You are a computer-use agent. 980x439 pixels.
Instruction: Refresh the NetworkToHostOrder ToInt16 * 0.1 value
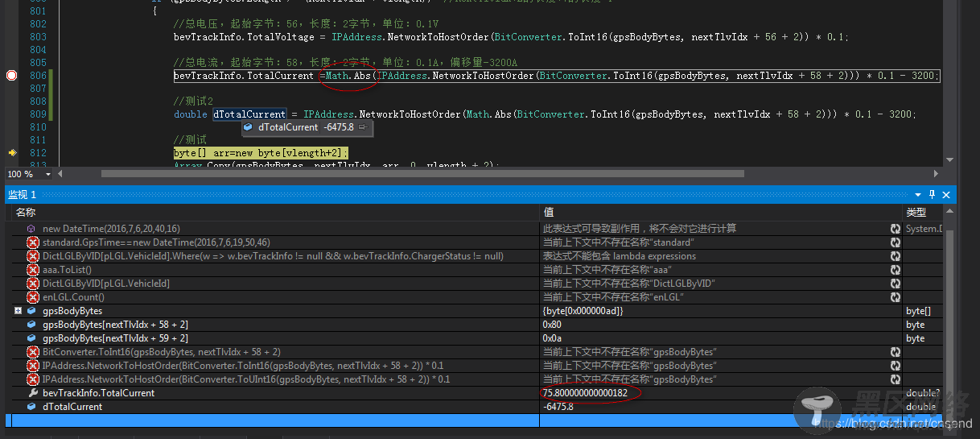[896, 366]
